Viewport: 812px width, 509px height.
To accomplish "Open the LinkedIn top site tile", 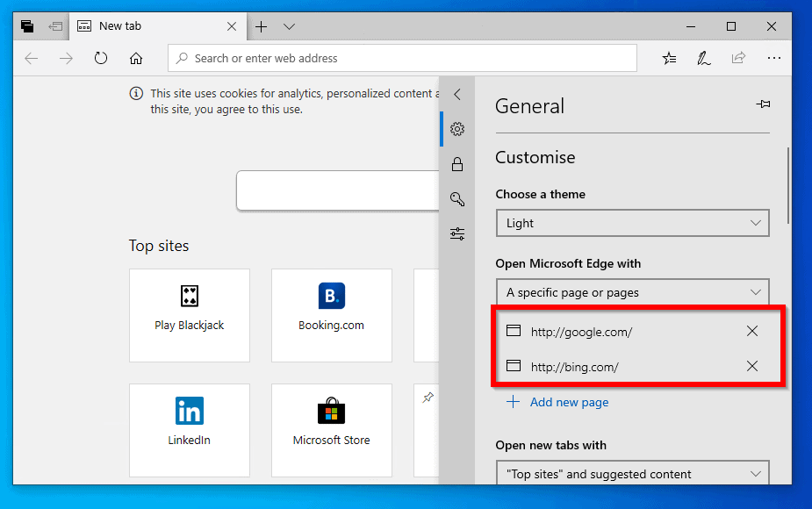I will pos(190,430).
